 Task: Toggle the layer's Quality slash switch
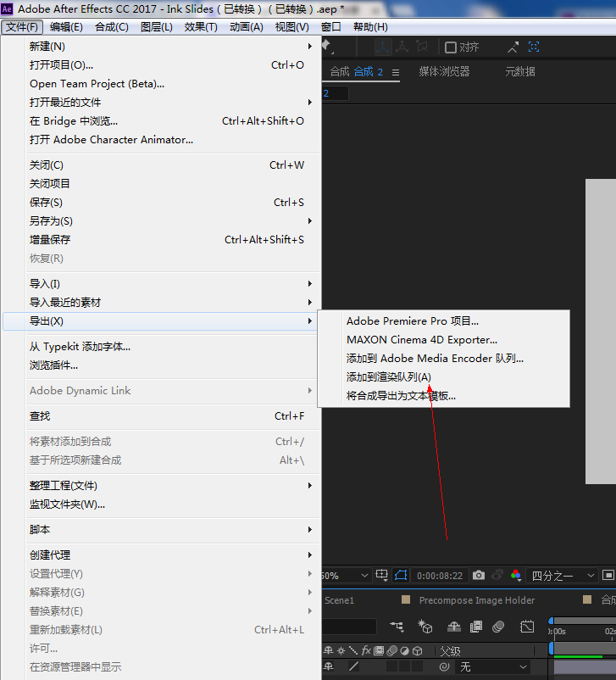[353, 666]
